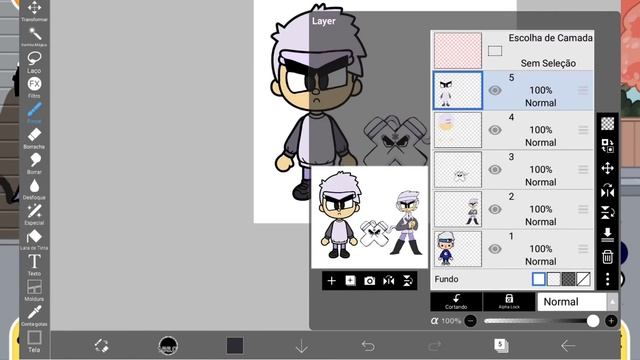Hide layer 2 using its eye
Image resolution: width=640 pixels, height=360 pixels.
(x=495, y=209)
